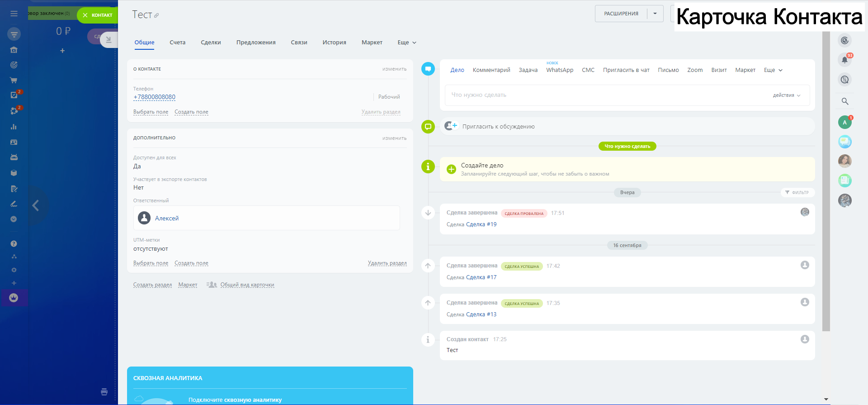
Task: Click the bar chart analytics sidebar icon
Action: (14, 127)
